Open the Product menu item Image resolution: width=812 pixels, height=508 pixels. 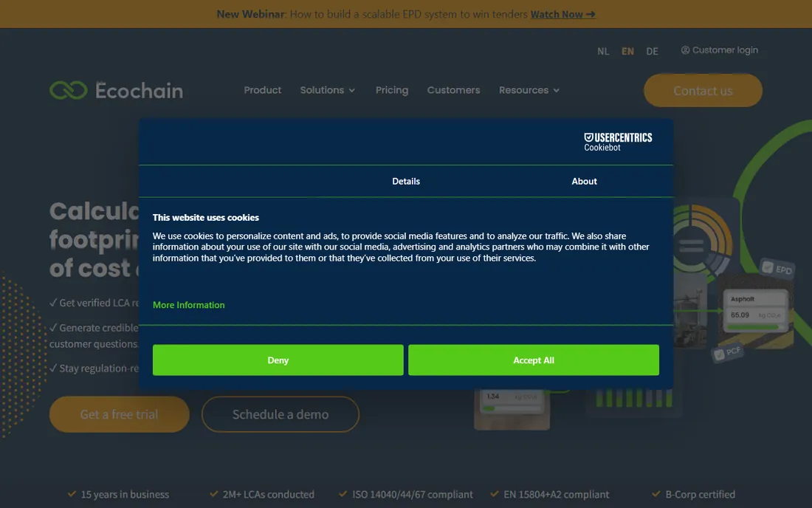[263, 90]
